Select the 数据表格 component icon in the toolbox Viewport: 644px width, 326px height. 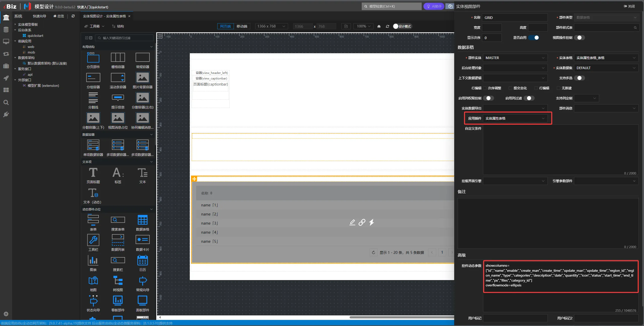(x=142, y=220)
